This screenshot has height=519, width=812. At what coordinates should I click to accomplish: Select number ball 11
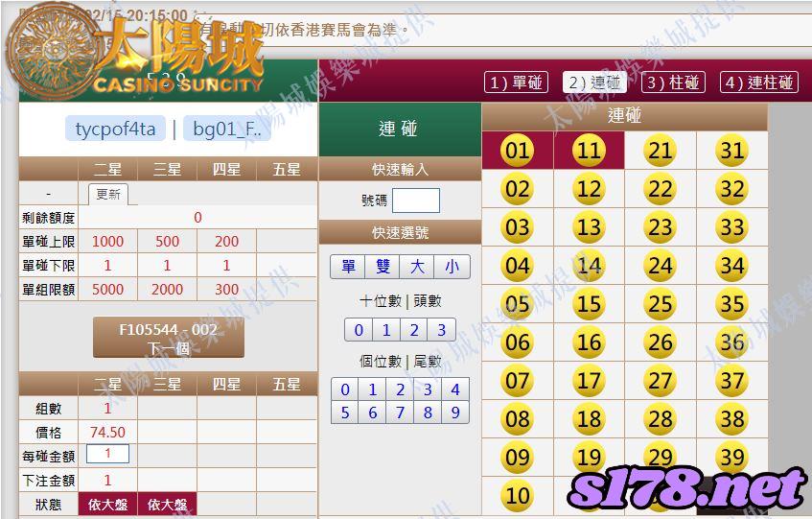[x=589, y=151]
